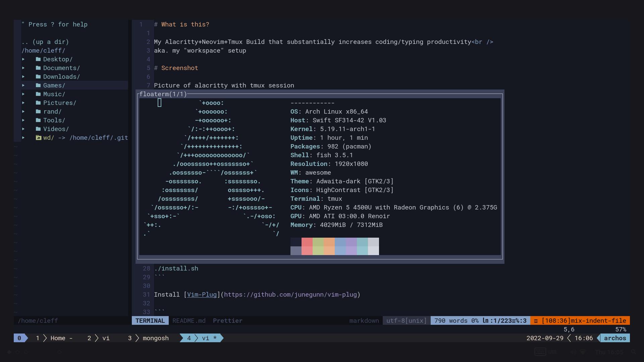Select the Games/ tree row name
Screen dimensions: 644x362
click(54, 85)
